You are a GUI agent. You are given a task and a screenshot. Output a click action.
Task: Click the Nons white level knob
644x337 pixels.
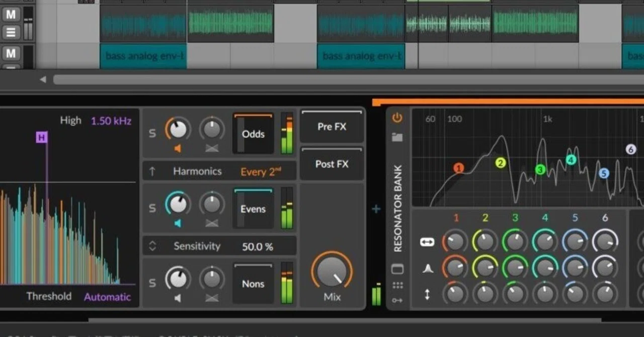pyautogui.click(x=178, y=278)
